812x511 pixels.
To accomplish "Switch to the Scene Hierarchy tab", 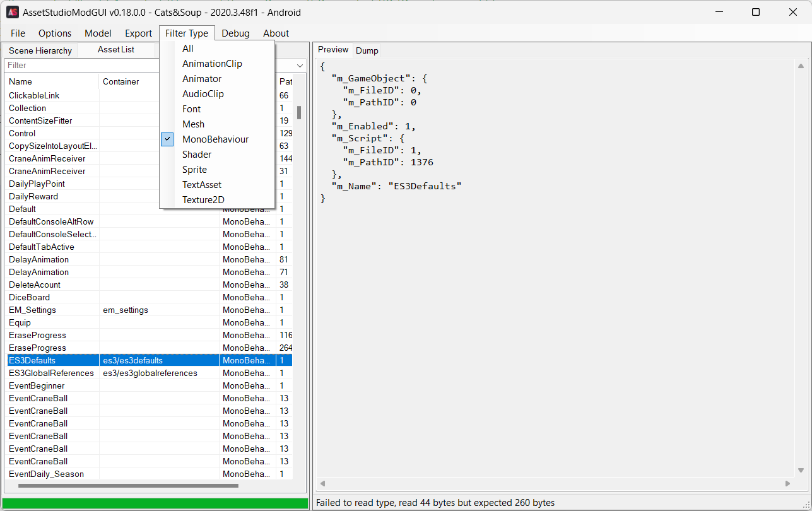I will click(40, 50).
